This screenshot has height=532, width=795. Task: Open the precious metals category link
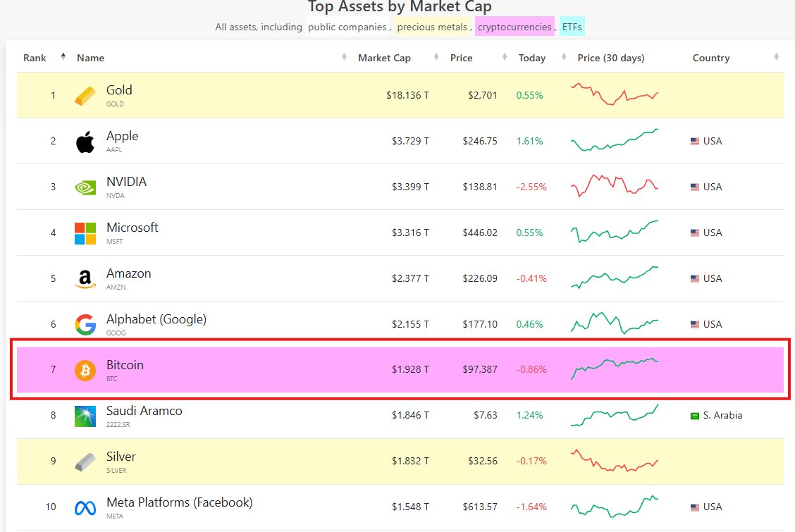point(432,27)
